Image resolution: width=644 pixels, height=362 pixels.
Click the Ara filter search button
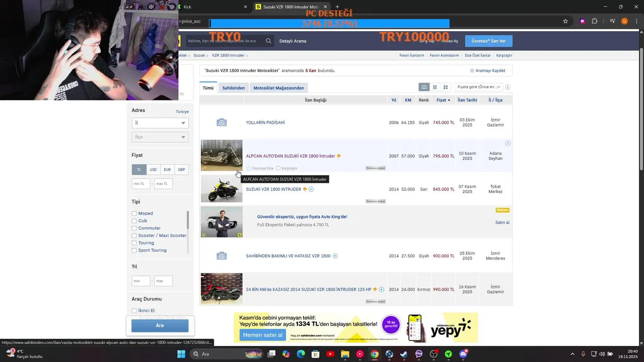[x=160, y=325]
